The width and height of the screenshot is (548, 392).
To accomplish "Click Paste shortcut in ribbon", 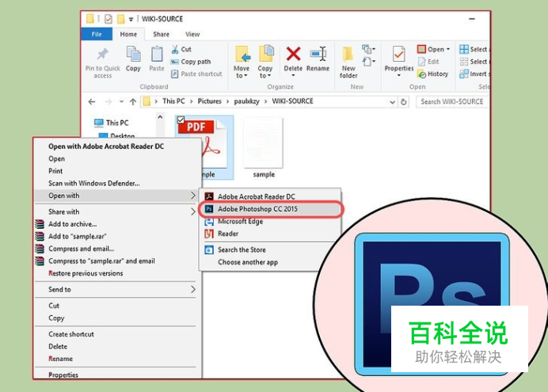I will coord(196,74).
